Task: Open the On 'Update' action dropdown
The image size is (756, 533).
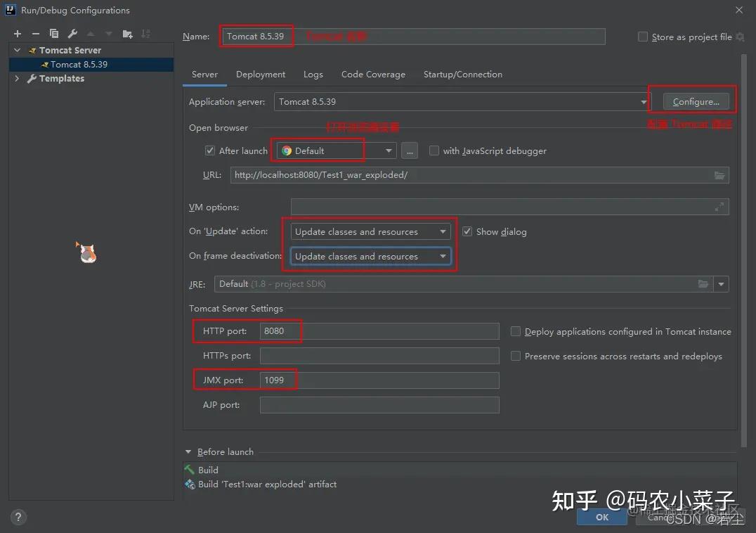Action: coord(443,231)
